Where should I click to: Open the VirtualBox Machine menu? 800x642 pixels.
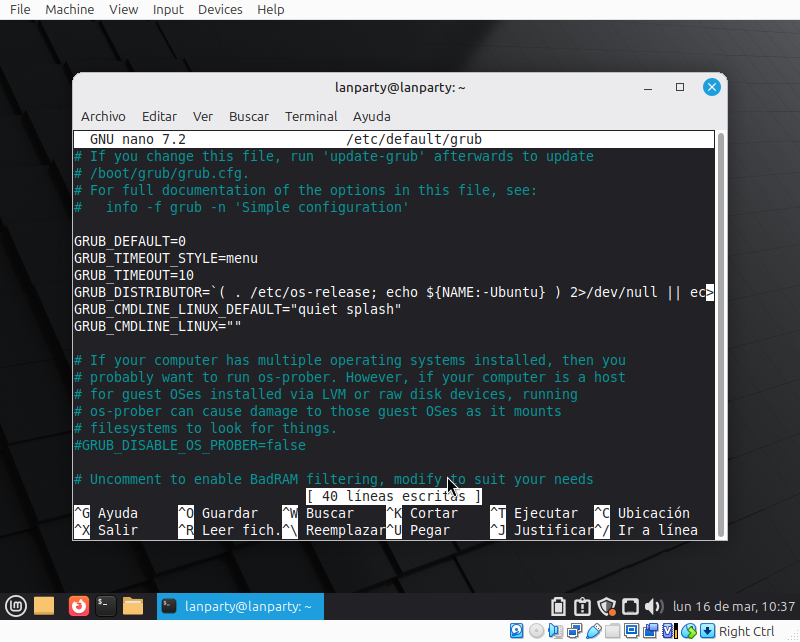(70, 9)
